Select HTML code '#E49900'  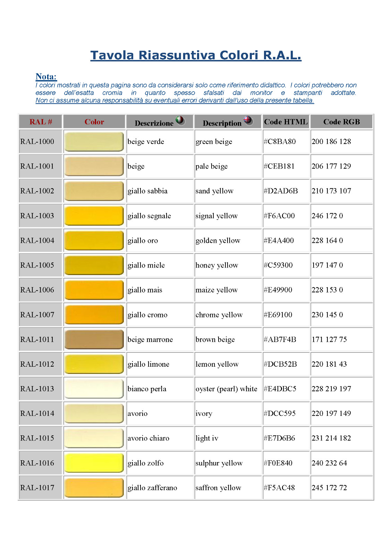pyautogui.click(x=278, y=290)
